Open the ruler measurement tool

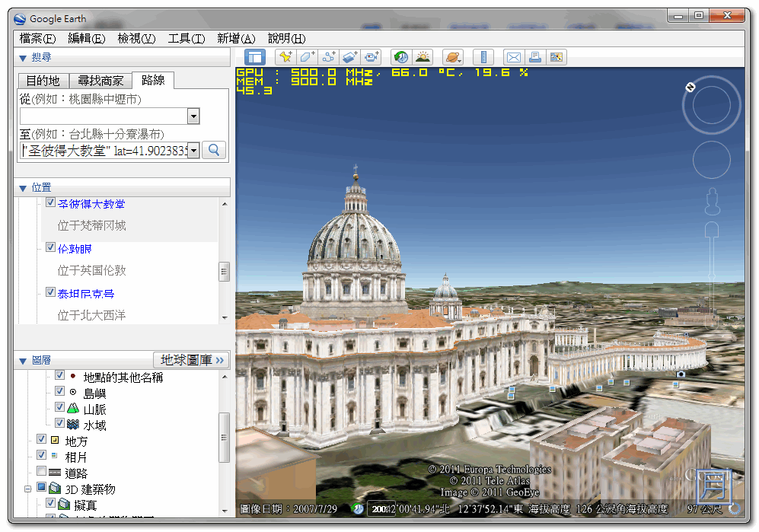click(x=483, y=57)
